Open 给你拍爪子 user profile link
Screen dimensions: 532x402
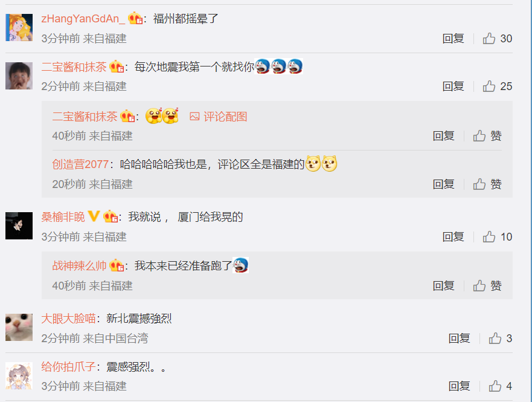click(x=68, y=367)
